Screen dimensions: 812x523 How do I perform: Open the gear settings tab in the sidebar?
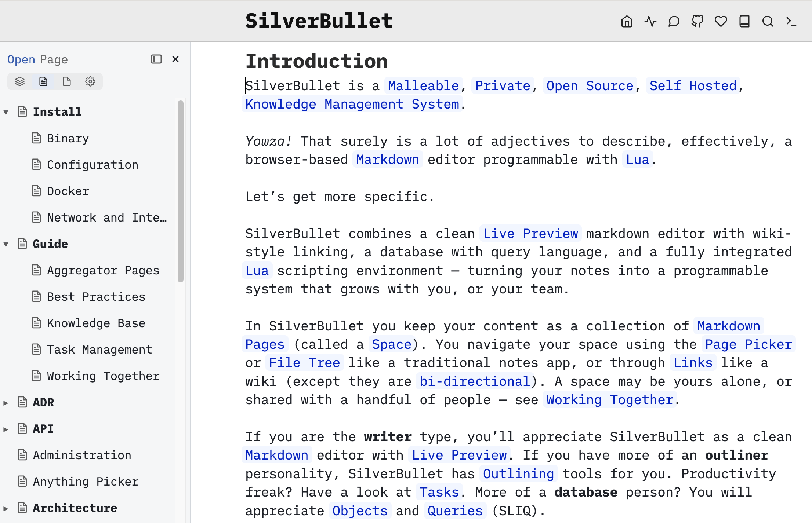pos(90,81)
